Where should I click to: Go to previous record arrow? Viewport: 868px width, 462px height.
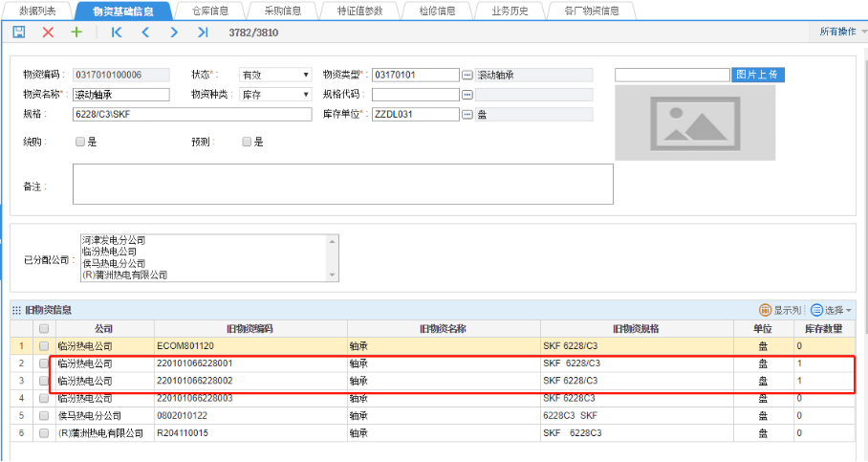tap(145, 33)
